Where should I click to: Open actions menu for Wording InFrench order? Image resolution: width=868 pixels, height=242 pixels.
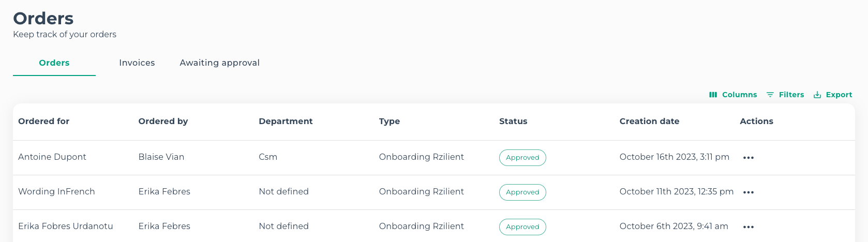748,192
